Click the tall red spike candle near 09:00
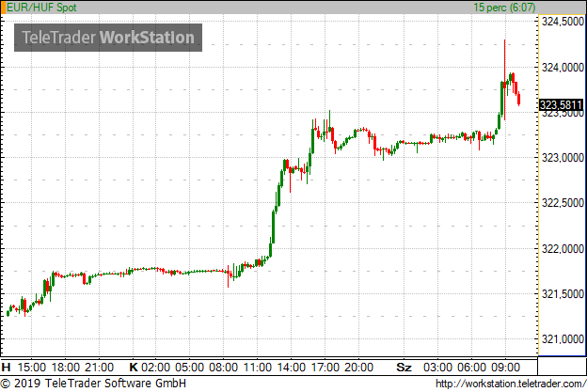The width and height of the screenshot is (587, 392). click(504, 80)
